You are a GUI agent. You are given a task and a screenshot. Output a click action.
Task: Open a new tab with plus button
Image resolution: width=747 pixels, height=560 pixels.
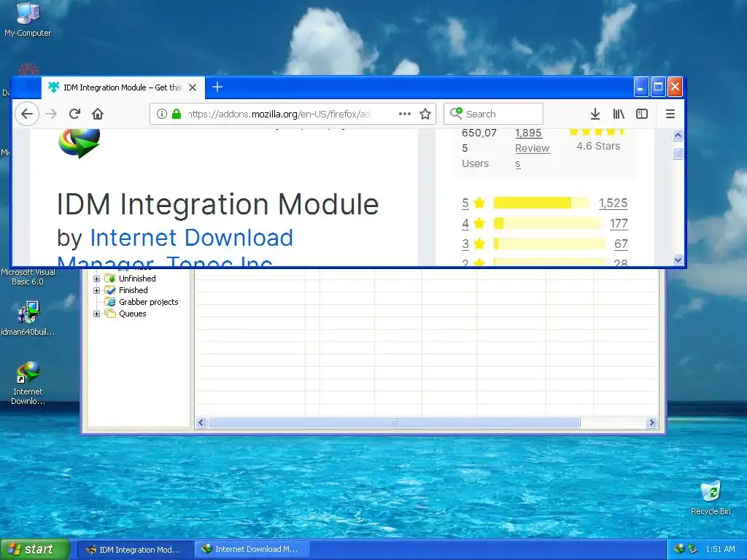[217, 87]
